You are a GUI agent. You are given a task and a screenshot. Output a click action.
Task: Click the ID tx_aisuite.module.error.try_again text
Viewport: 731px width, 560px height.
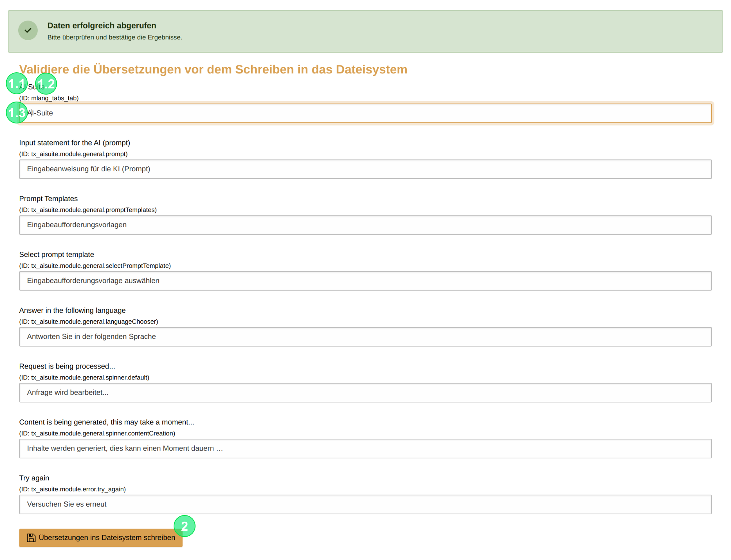pyautogui.click(x=73, y=489)
